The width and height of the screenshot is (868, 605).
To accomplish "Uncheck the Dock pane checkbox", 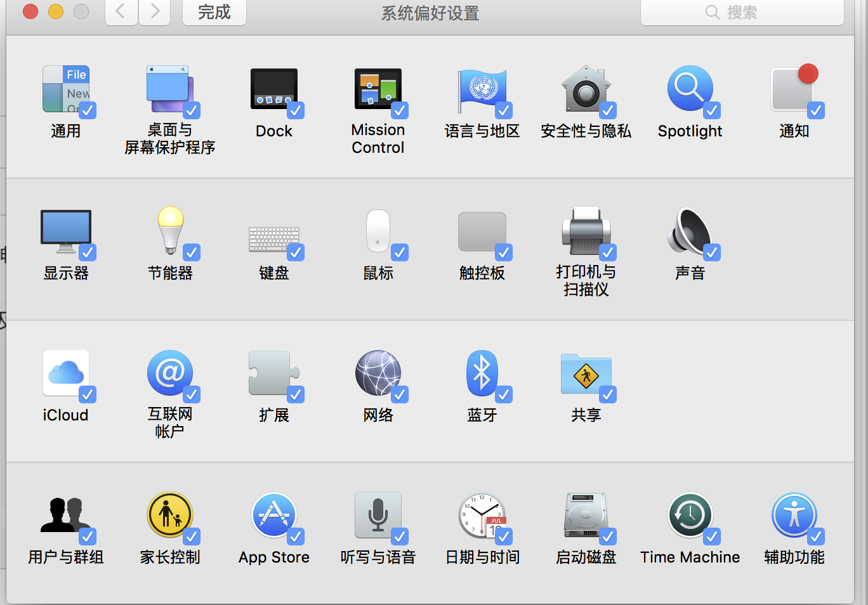I will pyautogui.click(x=296, y=110).
